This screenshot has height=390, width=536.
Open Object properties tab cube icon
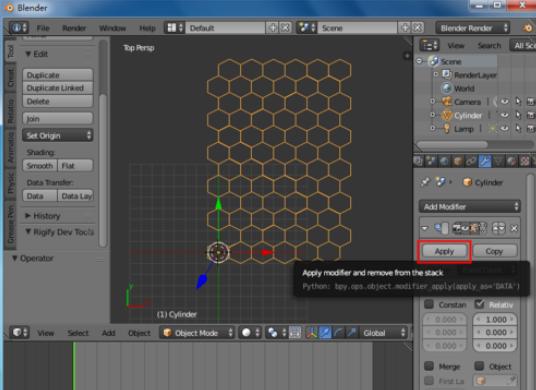pos(458,161)
